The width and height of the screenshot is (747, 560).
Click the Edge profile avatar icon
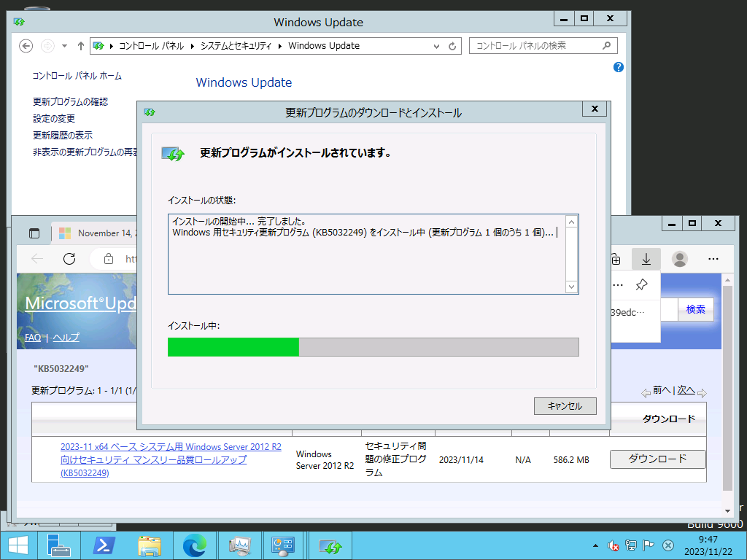tap(679, 257)
